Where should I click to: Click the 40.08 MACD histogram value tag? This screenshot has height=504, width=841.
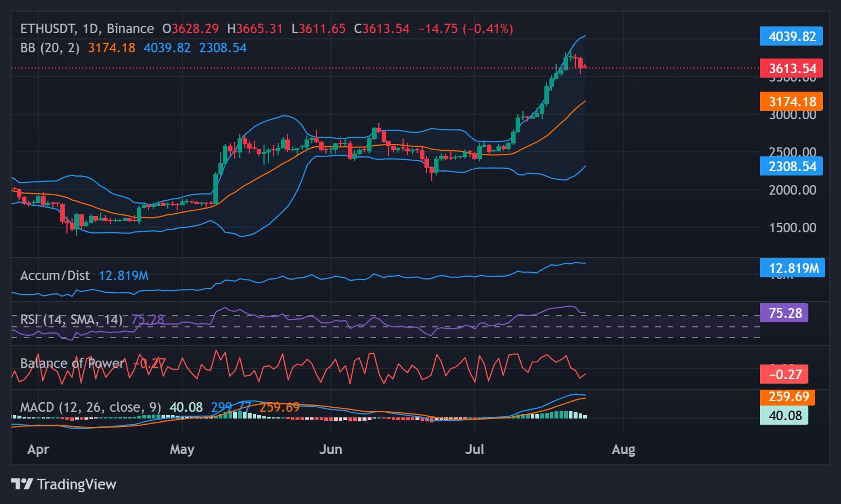click(x=784, y=415)
